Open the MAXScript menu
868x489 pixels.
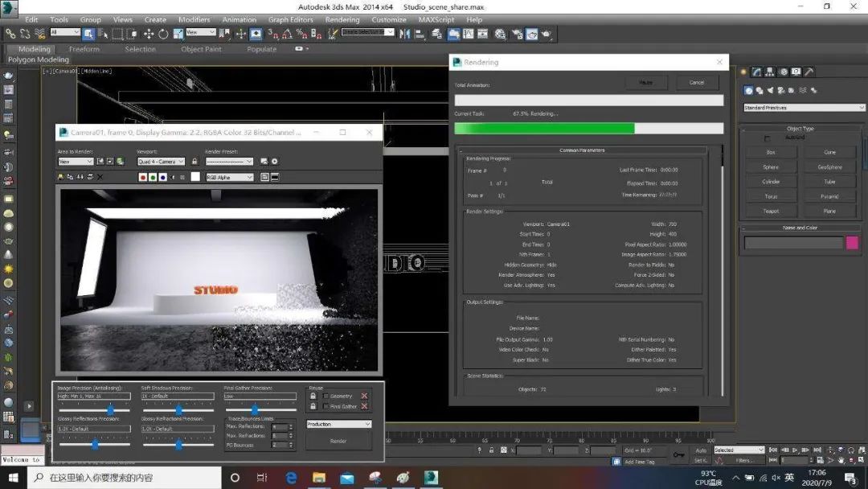coord(436,19)
